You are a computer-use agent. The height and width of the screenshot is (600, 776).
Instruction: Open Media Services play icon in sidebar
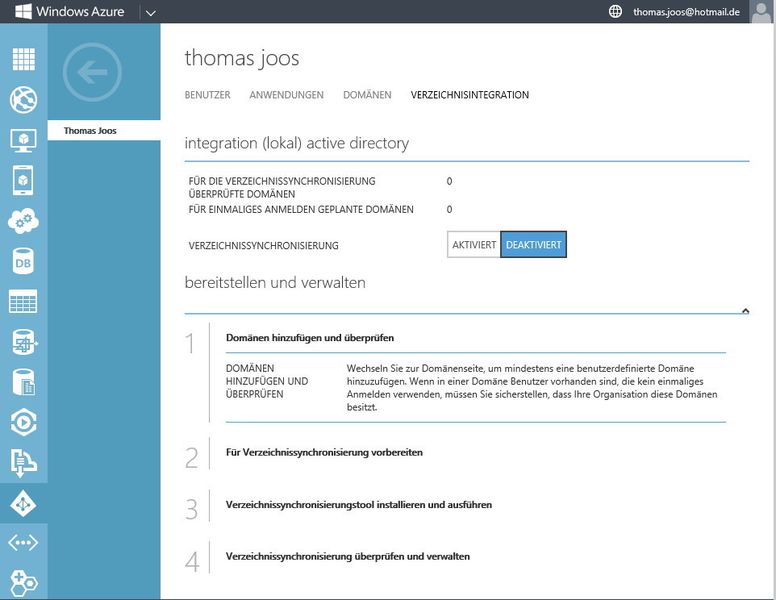[23, 422]
